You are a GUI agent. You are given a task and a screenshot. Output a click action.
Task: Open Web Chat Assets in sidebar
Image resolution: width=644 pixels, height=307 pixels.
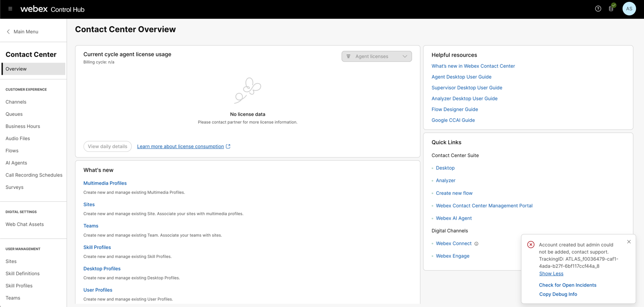point(25,224)
